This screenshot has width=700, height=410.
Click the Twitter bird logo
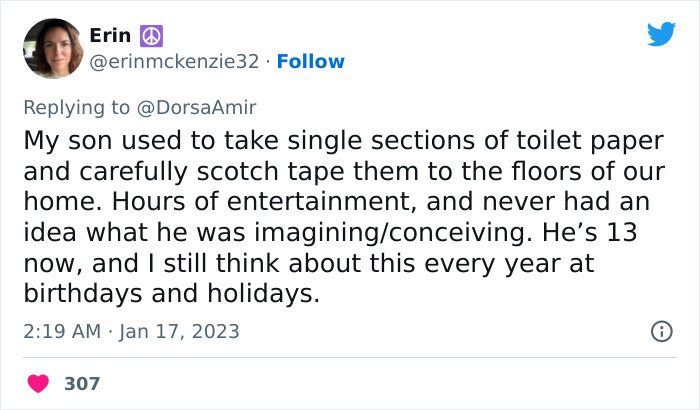coord(661,35)
